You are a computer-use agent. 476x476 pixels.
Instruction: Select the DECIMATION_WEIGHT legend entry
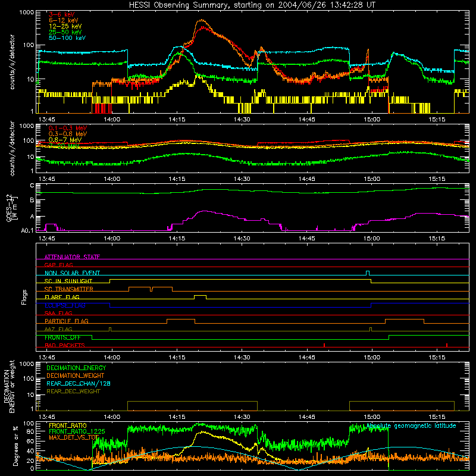click(x=76, y=375)
